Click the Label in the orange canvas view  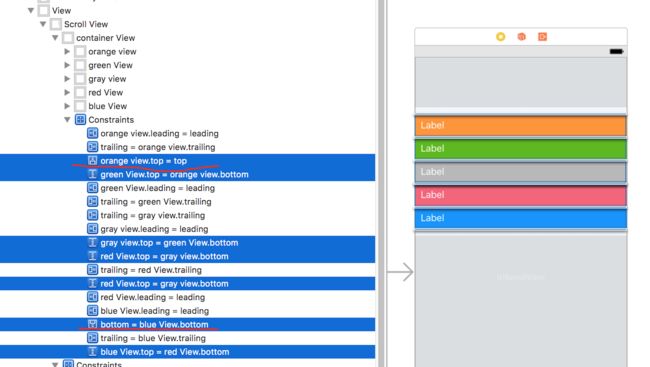point(432,125)
